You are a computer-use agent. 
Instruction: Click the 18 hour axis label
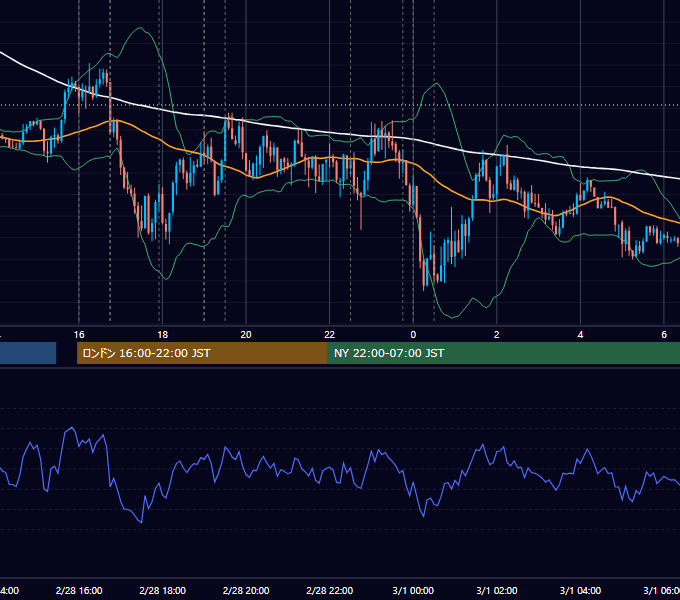tap(162, 335)
